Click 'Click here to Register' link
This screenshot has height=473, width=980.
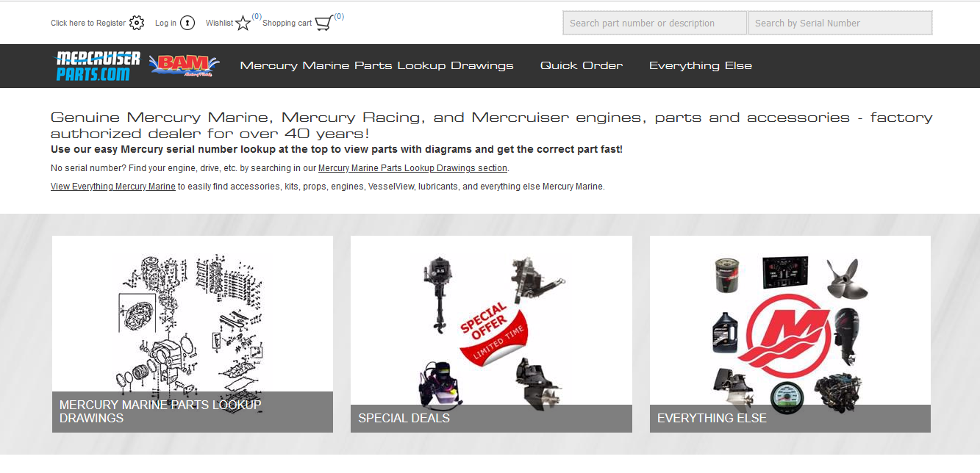88,23
